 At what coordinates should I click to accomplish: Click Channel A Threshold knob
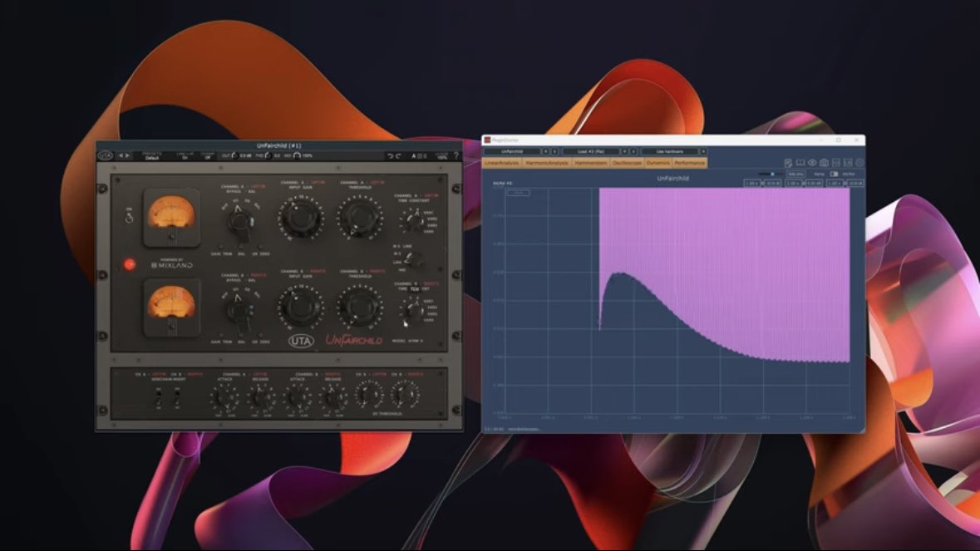coord(359,218)
